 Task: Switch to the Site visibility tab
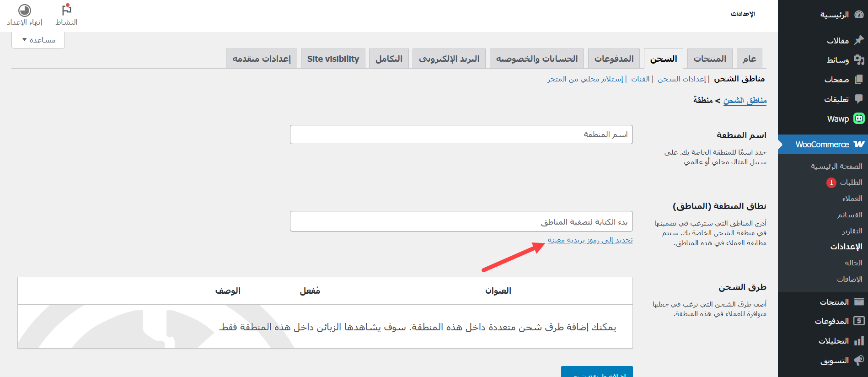click(333, 59)
